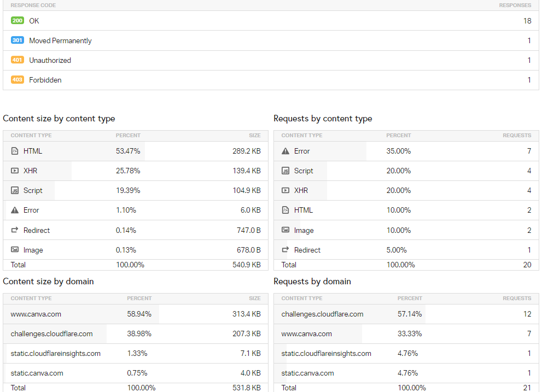Click the 'Content size by domain' heading

[48, 281]
